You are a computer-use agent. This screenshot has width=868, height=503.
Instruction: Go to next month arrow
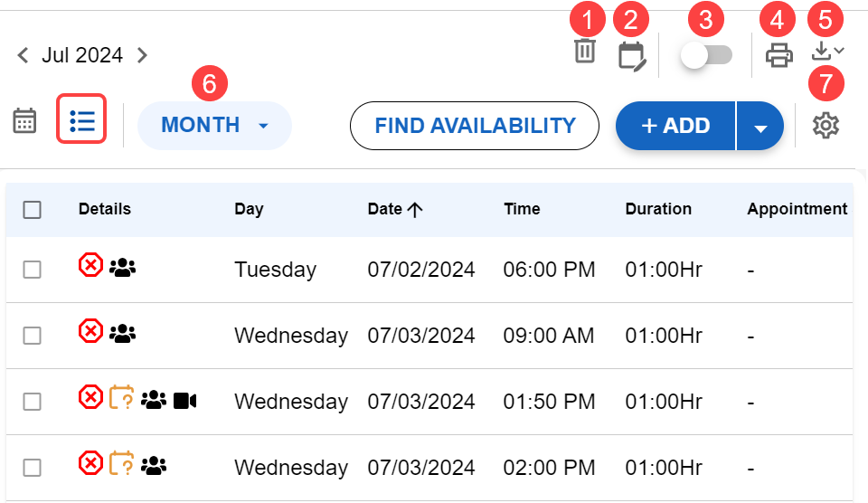tap(142, 55)
